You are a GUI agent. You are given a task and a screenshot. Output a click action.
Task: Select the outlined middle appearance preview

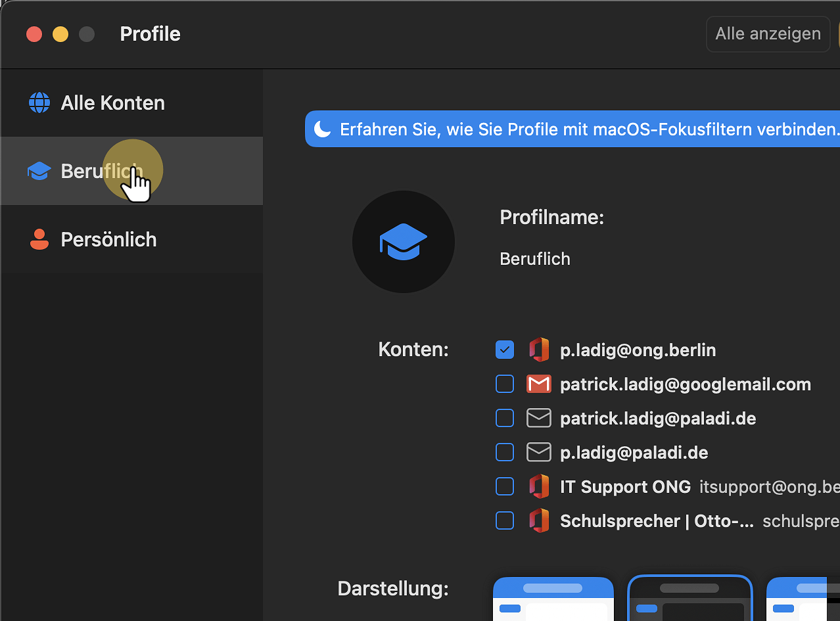click(690, 598)
